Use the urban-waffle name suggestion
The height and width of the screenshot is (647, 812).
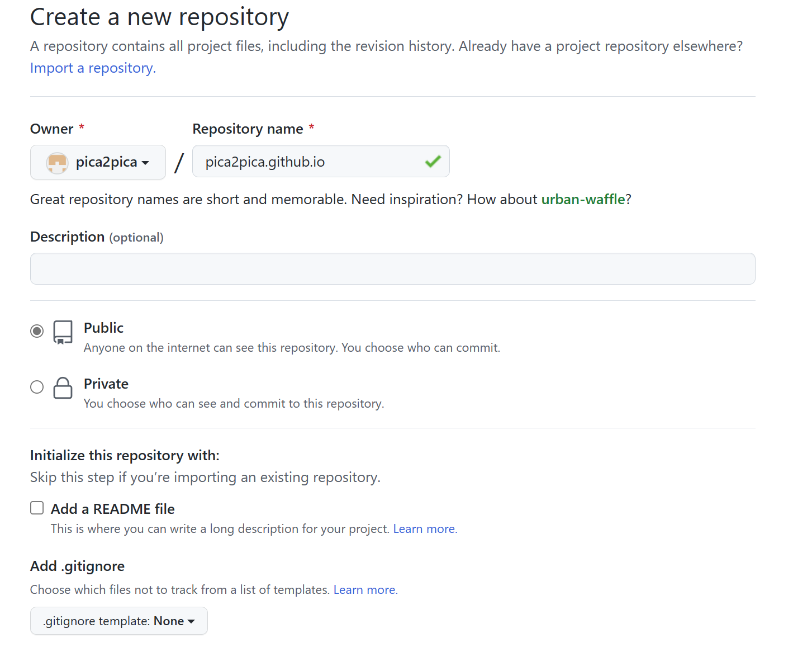click(x=583, y=199)
